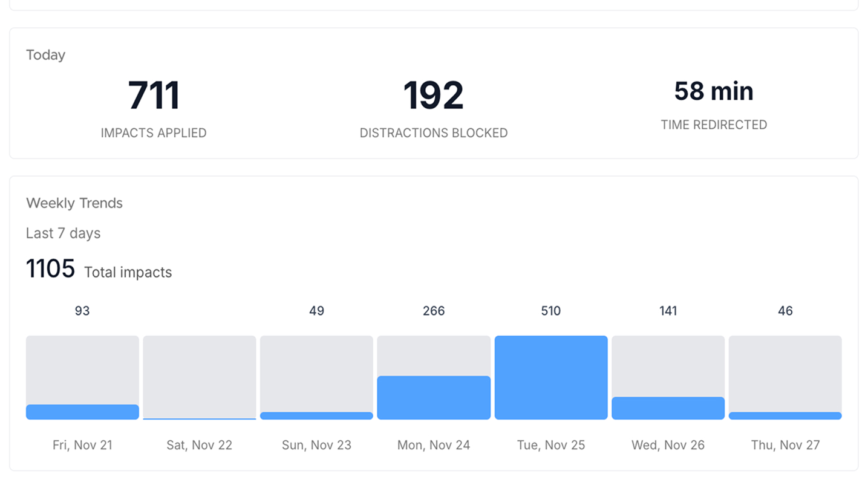Select the 192 Distractions Blocked stat
This screenshot has width=868, height=491.
point(433,94)
